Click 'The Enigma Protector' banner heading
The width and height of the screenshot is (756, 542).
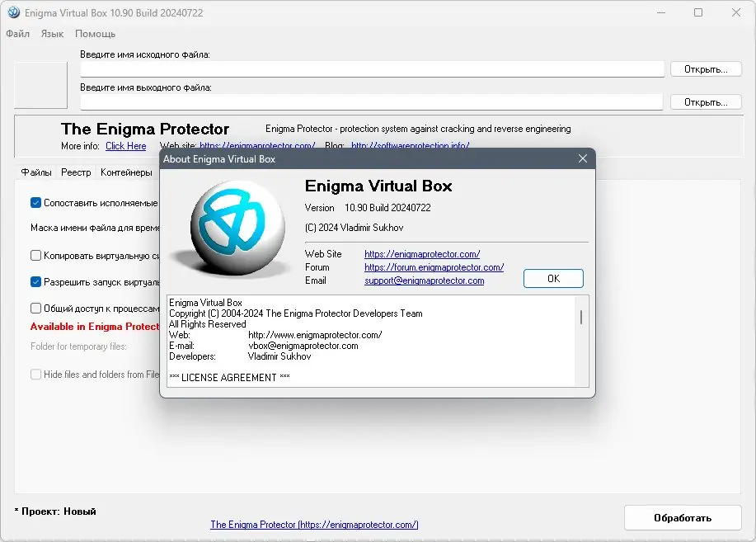[145, 129]
